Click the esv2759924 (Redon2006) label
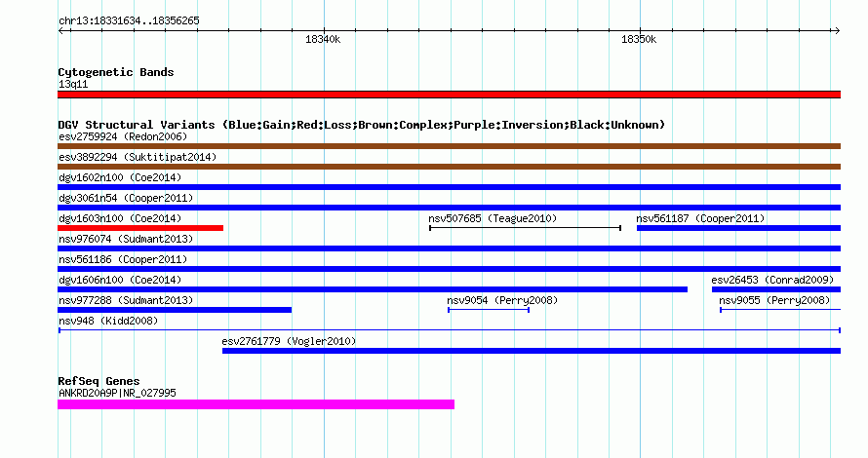 (x=123, y=136)
